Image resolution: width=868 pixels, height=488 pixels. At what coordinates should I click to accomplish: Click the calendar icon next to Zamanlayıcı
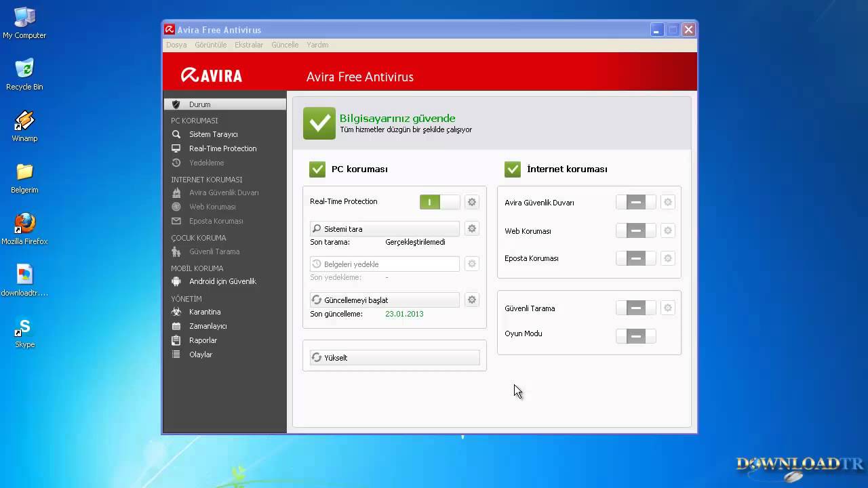176,326
